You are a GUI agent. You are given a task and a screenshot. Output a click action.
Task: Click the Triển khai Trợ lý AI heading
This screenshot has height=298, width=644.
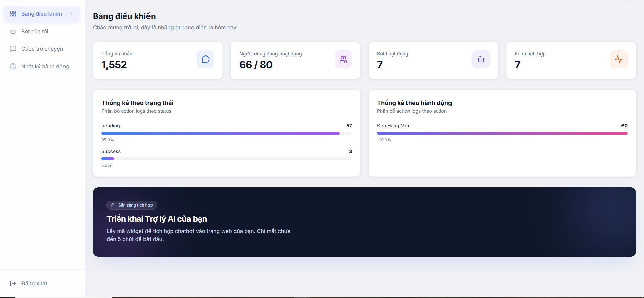point(157,219)
